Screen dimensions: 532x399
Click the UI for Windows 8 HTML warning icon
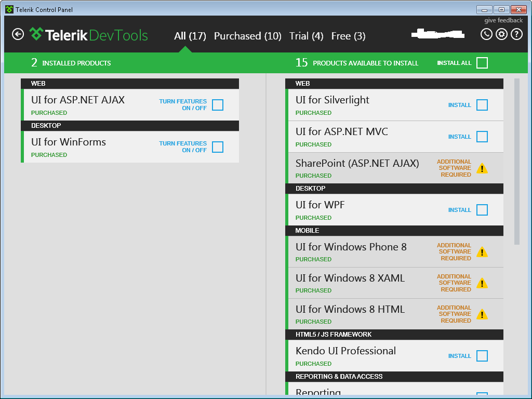tap(482, 314)
